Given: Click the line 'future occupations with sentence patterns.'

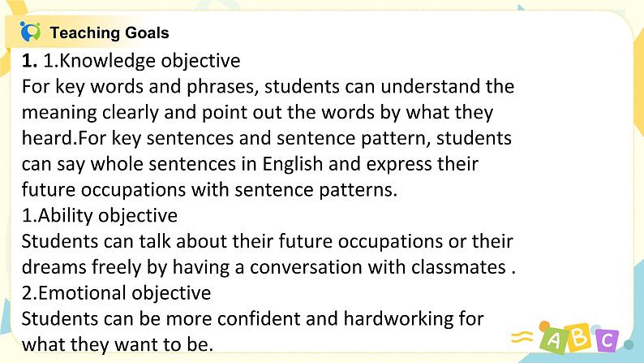Looking at the screenshot, I should [210, 190].
